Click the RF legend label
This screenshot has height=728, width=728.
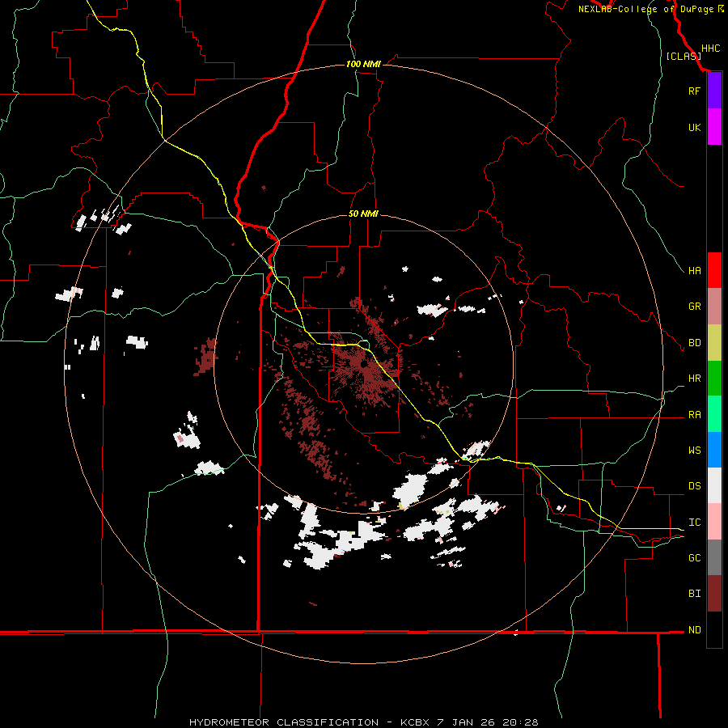pyautogui.click(x=694, y=91)
